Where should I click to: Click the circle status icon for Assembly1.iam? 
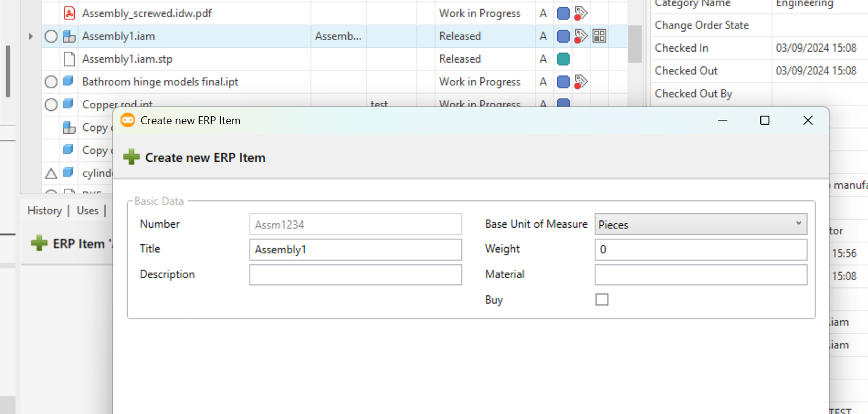pyautogui.click(x=51, y=37)
